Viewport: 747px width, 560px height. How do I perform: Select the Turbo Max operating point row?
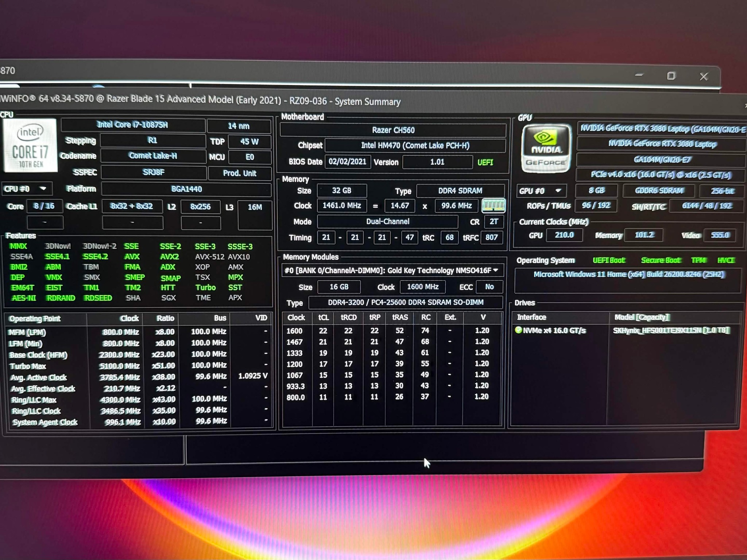(x=139, y=366)
